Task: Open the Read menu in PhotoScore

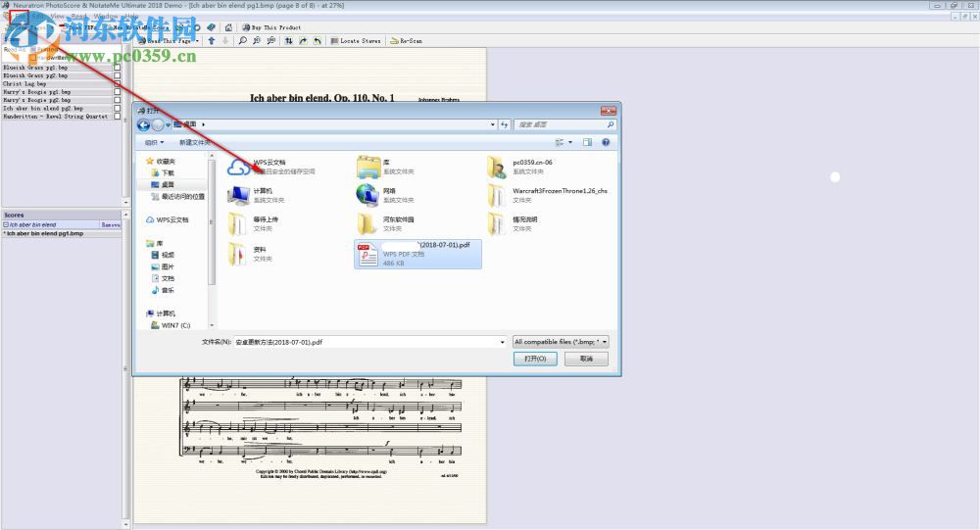Action: (x=79, y=16)
